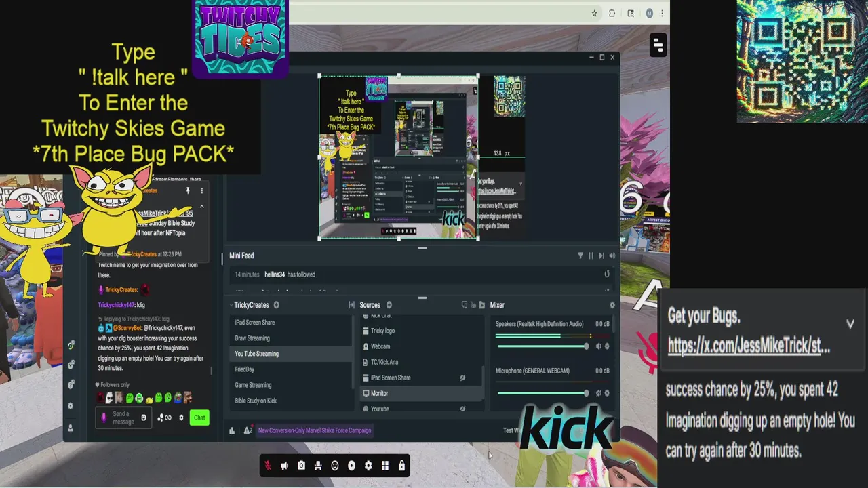Viewport: 868px width, 488px height.
Task: Adjust Microphone volume slider
Action: tap(542, 393)
